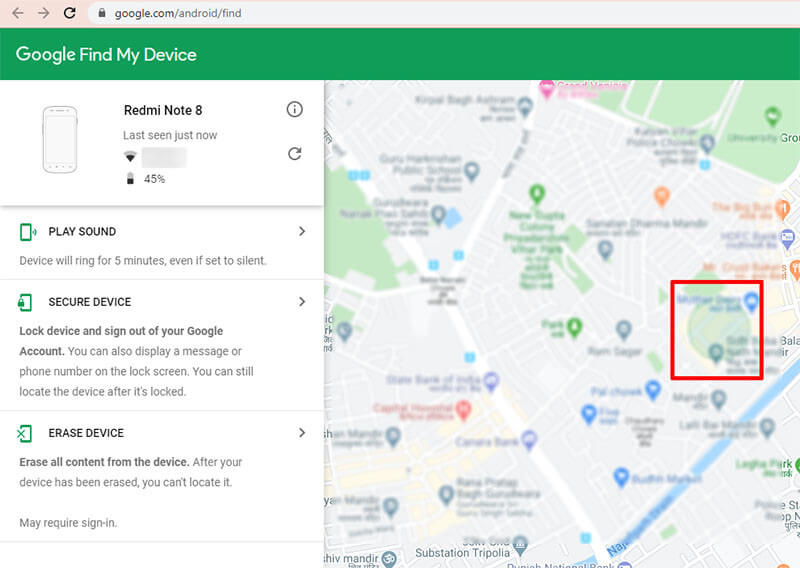Click 'May require sign-in.' text

point(68,523)
